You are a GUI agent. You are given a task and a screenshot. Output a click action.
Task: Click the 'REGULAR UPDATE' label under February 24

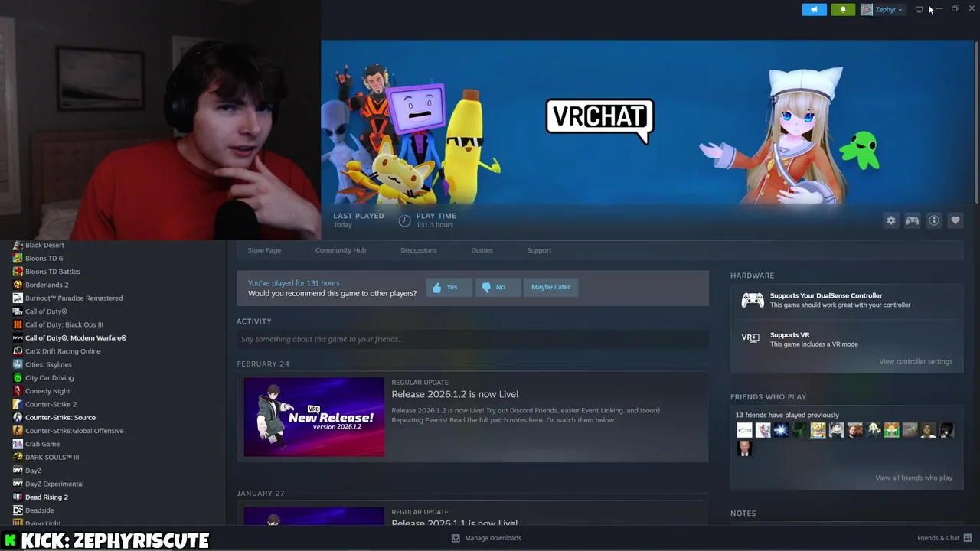coord(420,382)
